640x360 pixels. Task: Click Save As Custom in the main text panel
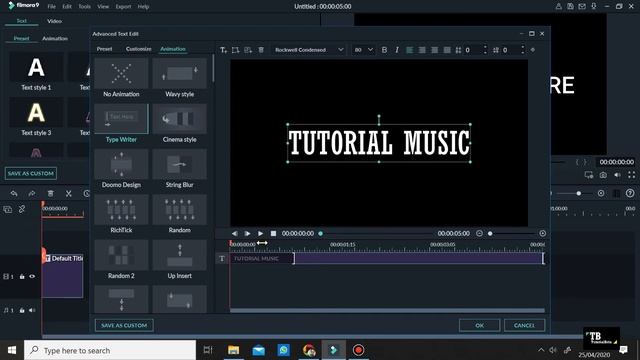coord(31,173)
